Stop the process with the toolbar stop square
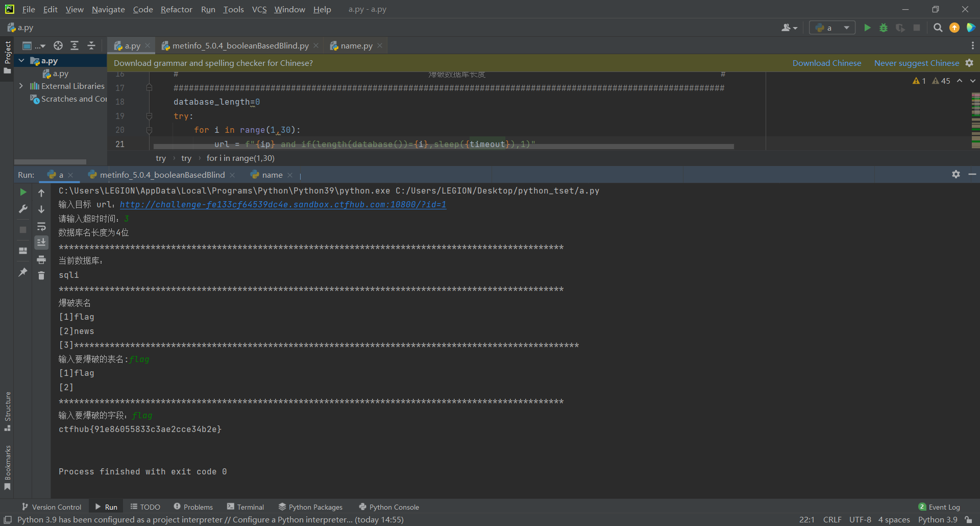 pyautogui.click(x=917, y=28)
